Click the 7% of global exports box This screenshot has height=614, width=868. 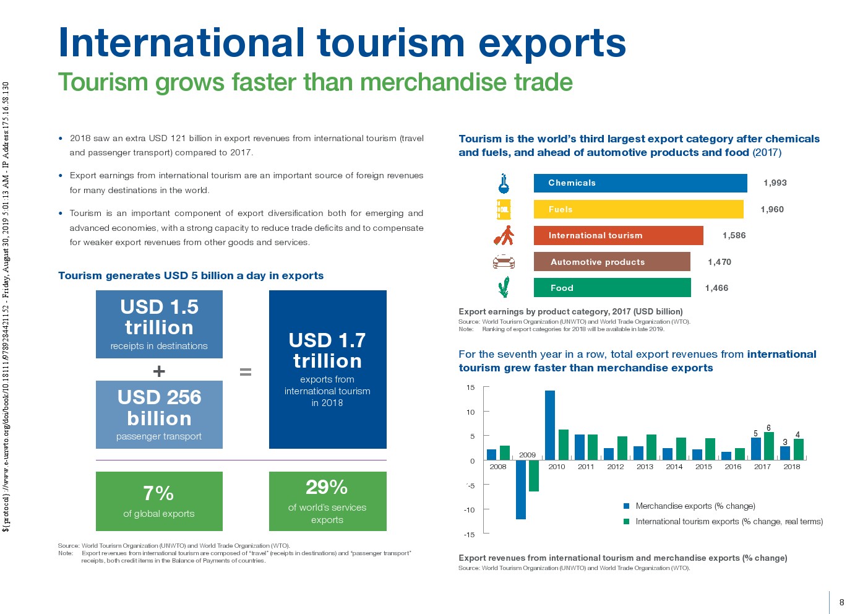pyautogui.click(x=159, y=501)
